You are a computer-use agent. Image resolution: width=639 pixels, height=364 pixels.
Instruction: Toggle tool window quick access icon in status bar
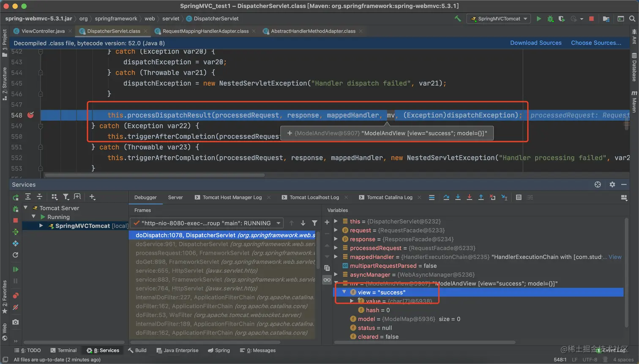coord(5,359)
